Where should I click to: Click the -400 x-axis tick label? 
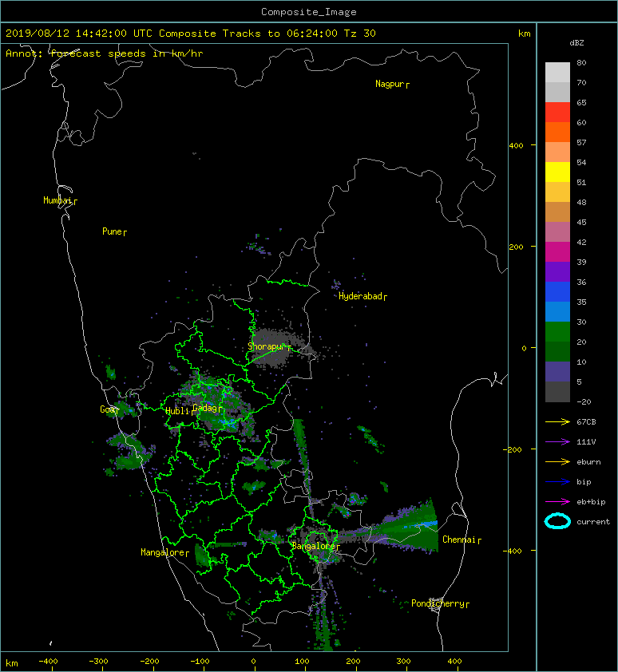[x=48, y=662]
